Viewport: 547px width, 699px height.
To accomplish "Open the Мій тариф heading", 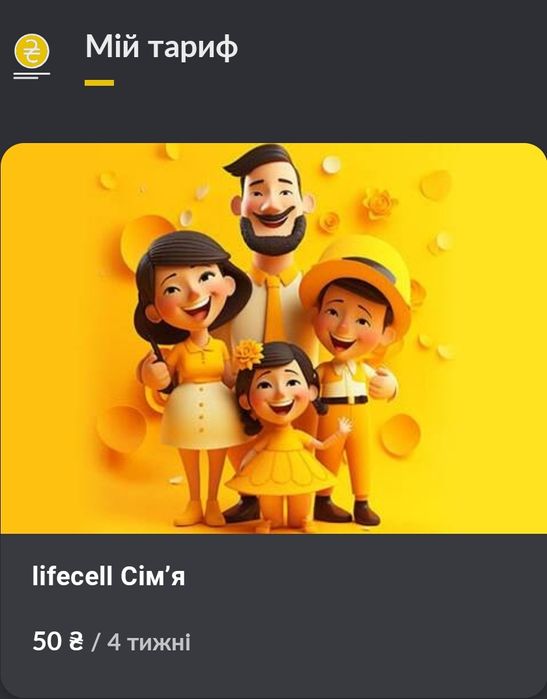I will (161, 46).
